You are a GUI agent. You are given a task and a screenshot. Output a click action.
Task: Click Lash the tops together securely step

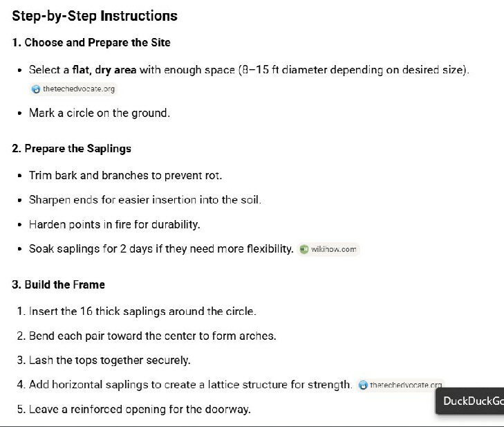104,360
